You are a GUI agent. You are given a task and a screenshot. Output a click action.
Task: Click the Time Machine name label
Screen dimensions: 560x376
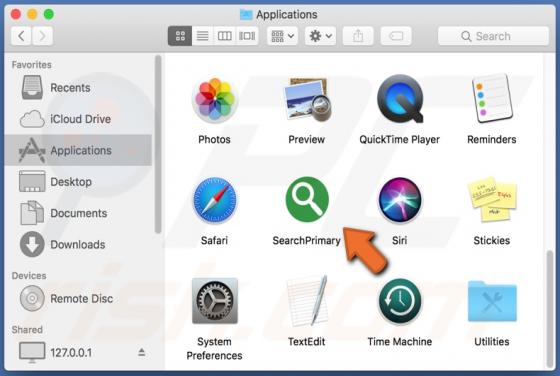click(400, 342)
